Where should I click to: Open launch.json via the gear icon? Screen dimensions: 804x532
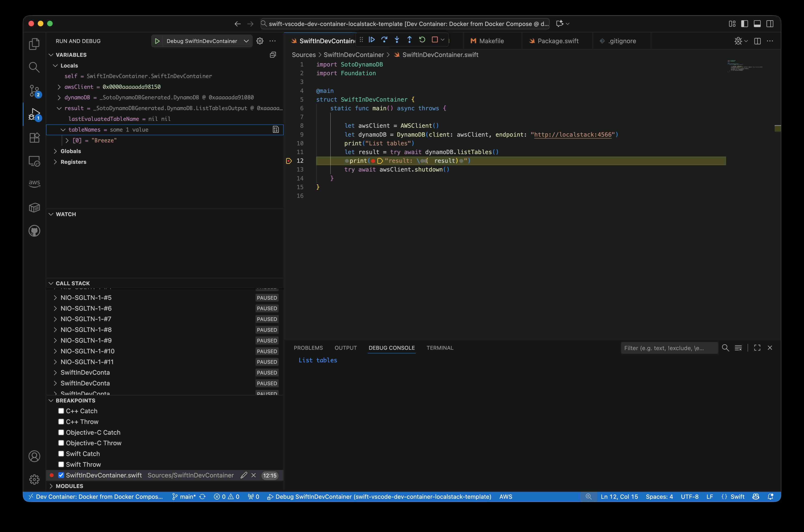click(x=260, y=41)
